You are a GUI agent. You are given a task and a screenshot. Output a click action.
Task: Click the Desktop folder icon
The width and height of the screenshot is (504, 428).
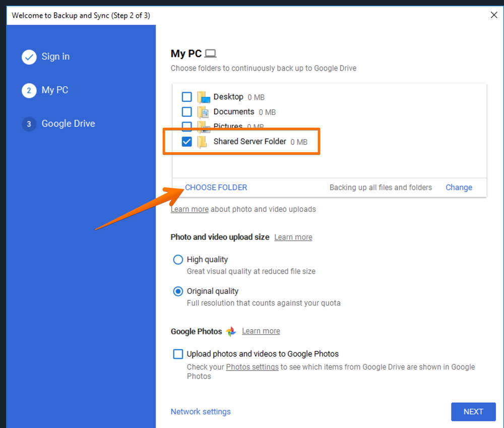pyautogui.click(x=204, y=97)
